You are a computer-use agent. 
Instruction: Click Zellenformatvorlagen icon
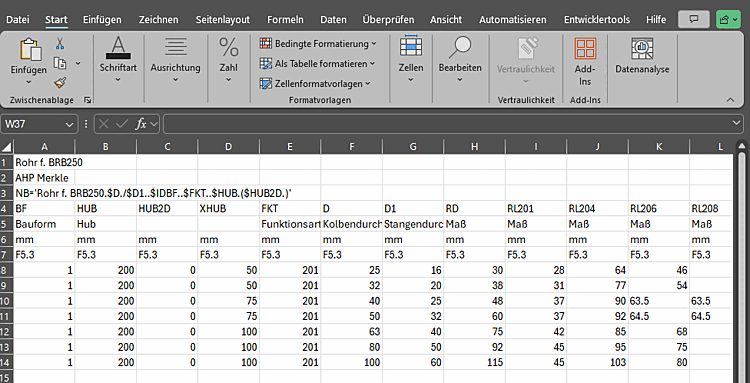[265, 84]
